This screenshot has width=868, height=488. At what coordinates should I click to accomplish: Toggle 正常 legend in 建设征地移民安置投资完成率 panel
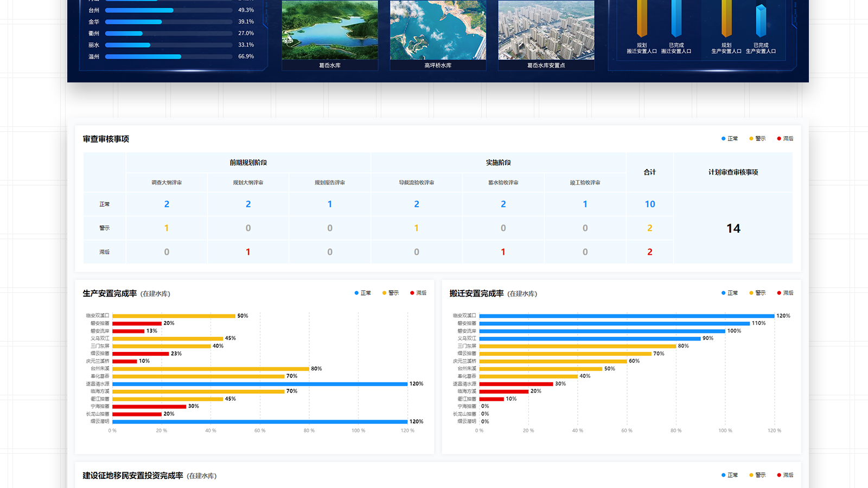pos(730,476)
